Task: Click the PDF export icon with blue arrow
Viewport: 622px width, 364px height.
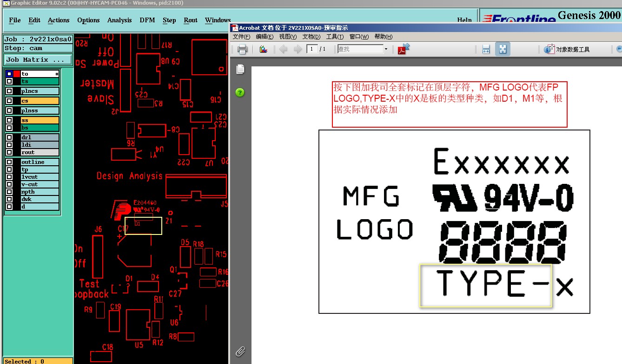Action: pyautogui.click(x=403, y=49)
